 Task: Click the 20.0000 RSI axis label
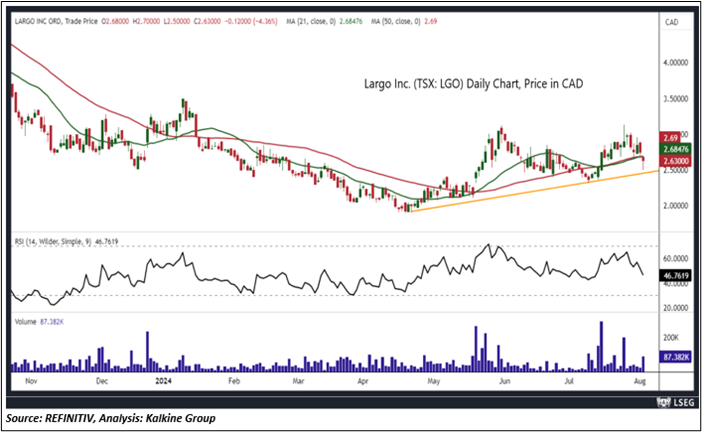[x=676, y=308]
